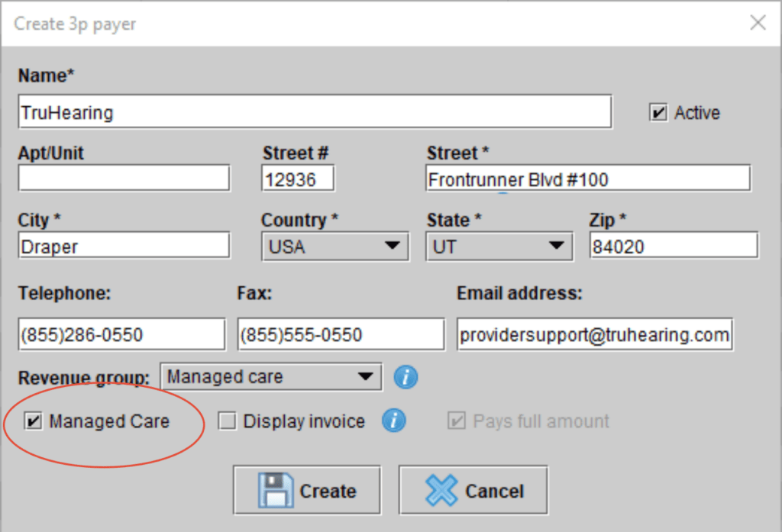Click the blue X icon on Cancel button

[x=441, y=491]
